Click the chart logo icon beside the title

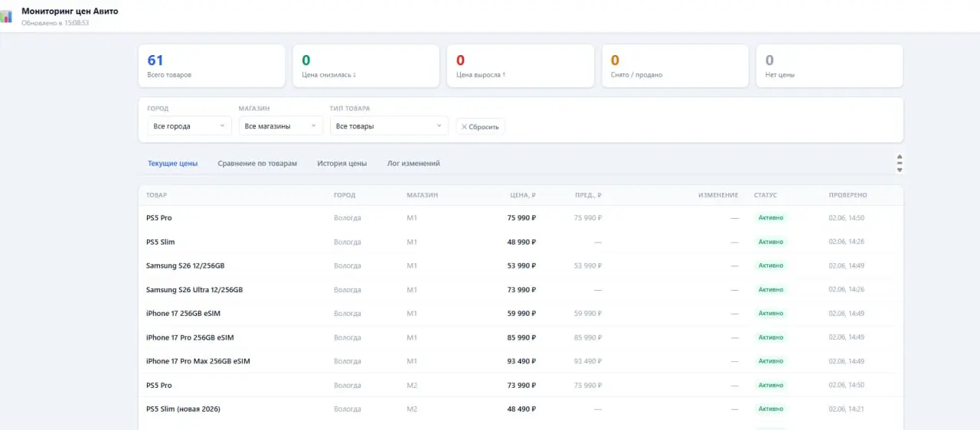6,16
